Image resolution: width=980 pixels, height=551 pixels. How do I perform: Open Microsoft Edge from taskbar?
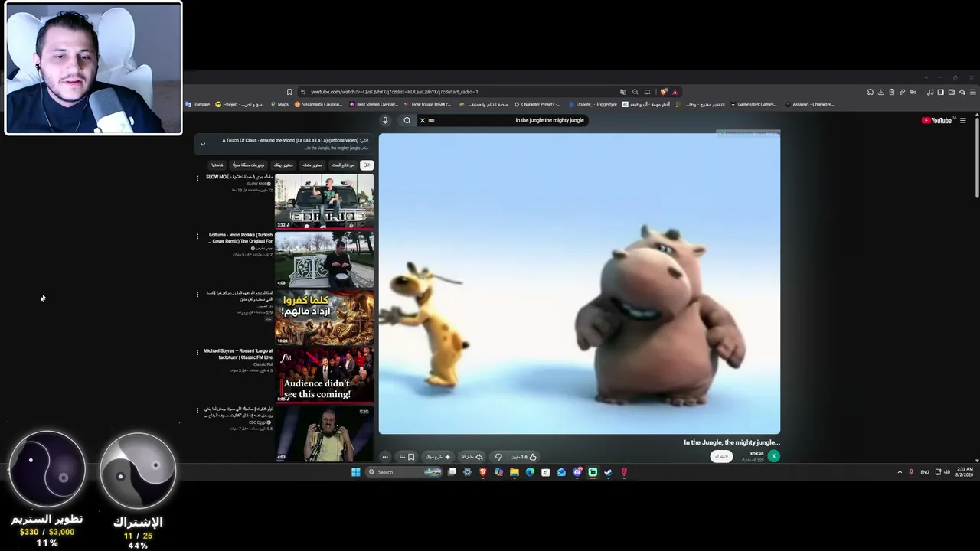click(530, 472)
